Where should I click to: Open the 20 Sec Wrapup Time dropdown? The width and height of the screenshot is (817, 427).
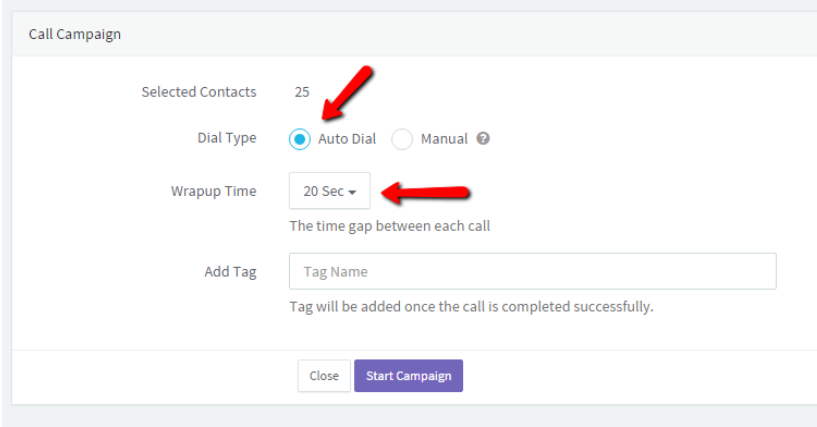pos(330,191)
